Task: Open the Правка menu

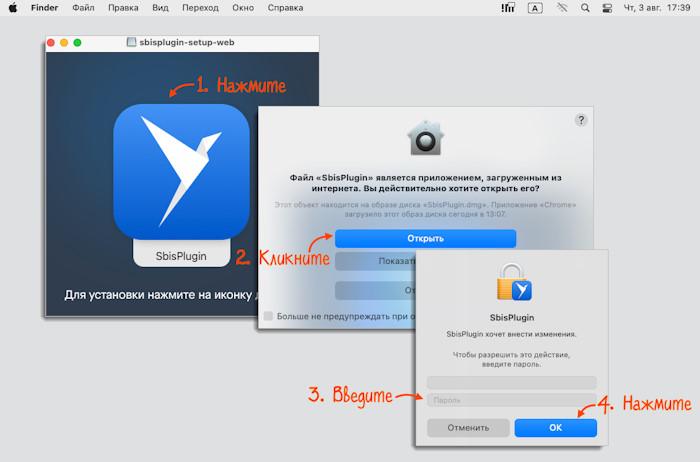Action: tap(123, 8)
